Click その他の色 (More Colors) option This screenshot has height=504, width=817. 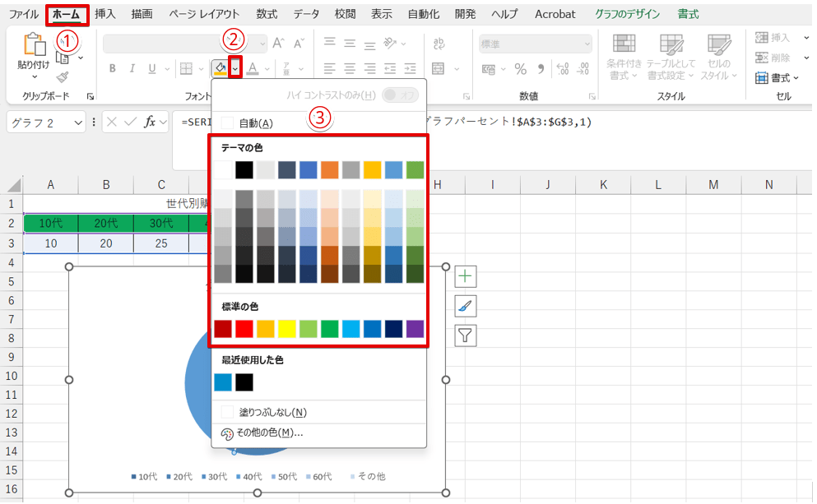[x=269, y=433]
